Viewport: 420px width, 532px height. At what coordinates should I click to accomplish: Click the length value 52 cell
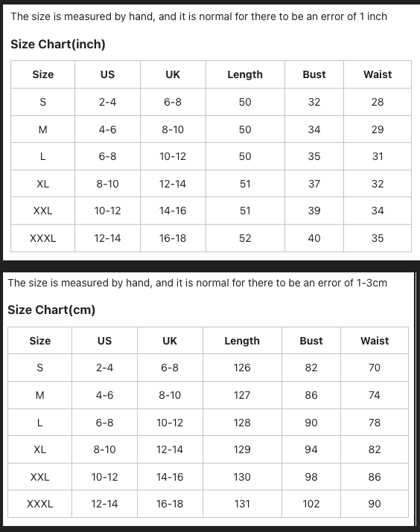coord(245,238)
